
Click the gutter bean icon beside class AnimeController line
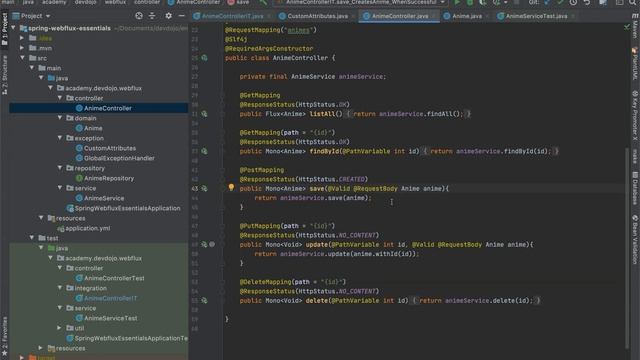[204, 58]
